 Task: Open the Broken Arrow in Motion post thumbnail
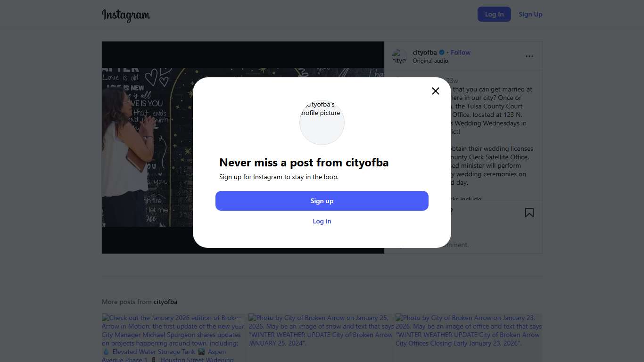click(173, 338)
